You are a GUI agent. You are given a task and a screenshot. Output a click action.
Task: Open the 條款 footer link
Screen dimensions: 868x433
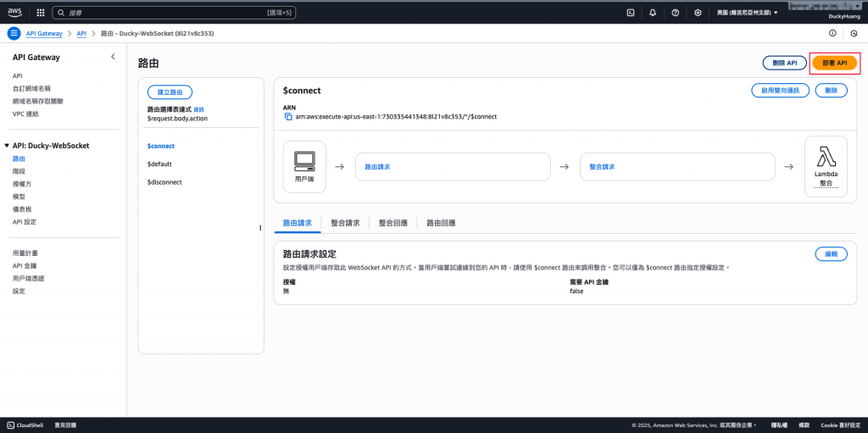[804, 425]
